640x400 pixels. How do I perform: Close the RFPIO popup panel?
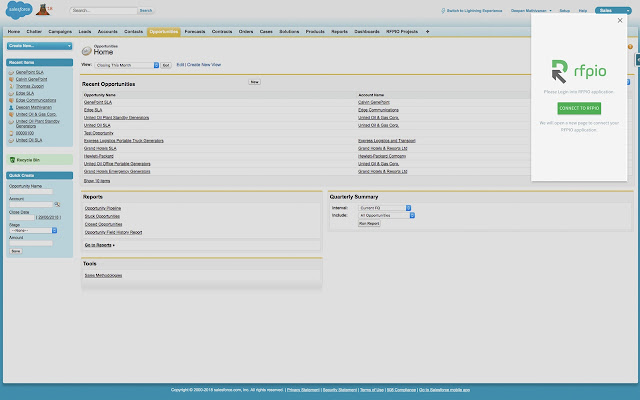click(620, 20)
